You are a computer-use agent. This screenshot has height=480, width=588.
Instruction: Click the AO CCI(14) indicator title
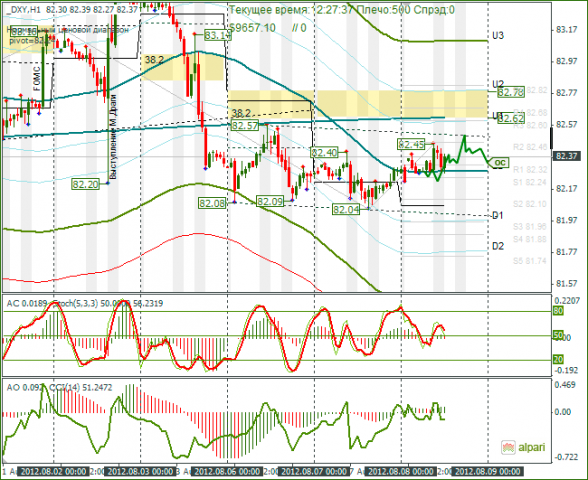click(59, 387)
